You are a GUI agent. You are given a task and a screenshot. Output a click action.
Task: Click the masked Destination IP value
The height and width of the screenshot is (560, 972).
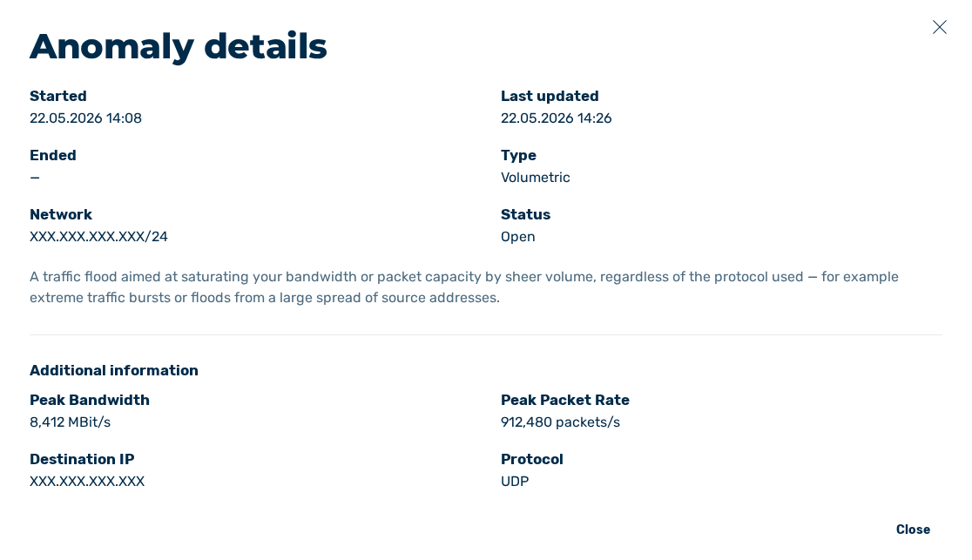pos(87,482)
